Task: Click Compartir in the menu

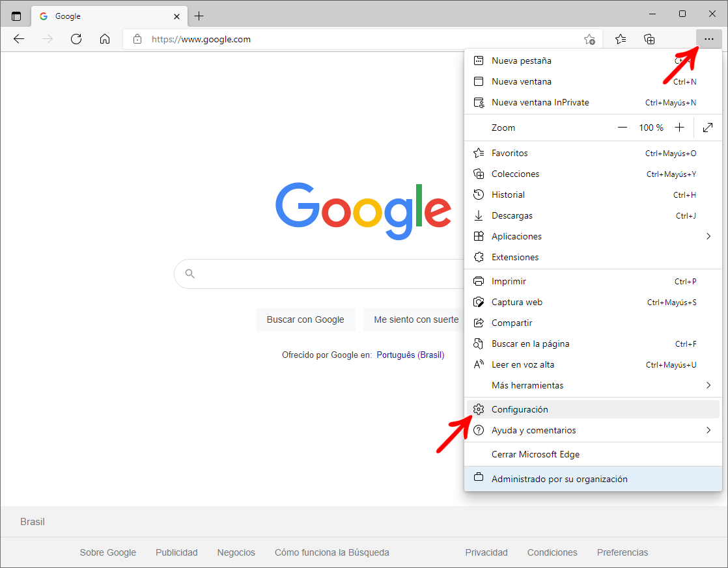Action: 593,323
